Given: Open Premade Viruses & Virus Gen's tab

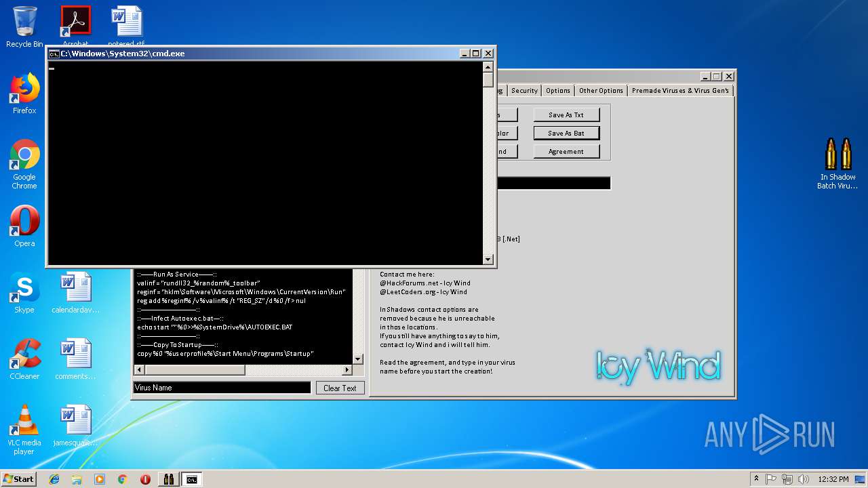Looking at the screenshot, I should pyautogui.click(x=680, y=90).
